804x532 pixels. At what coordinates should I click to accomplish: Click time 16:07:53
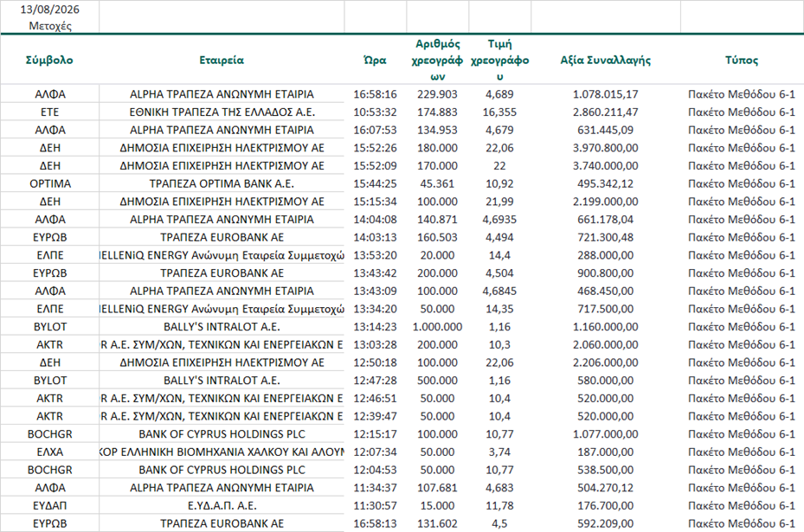(x=376, y=130)
